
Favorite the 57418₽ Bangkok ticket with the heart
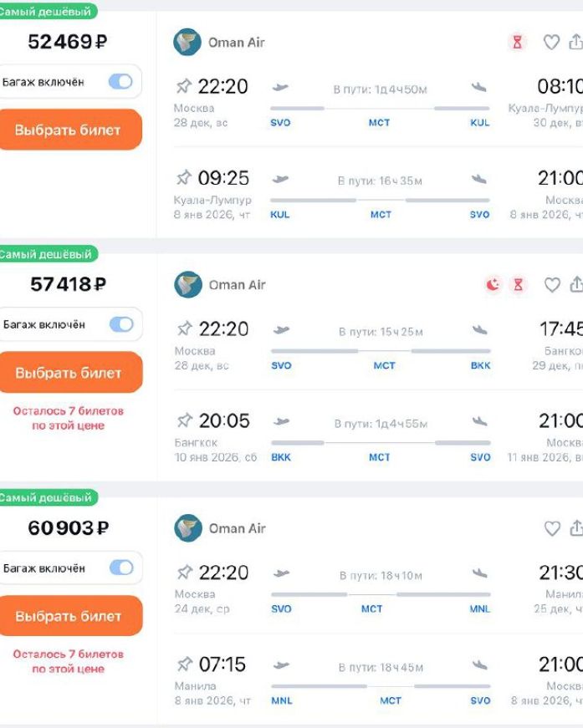pyautogui.click(x=552, y=285)
